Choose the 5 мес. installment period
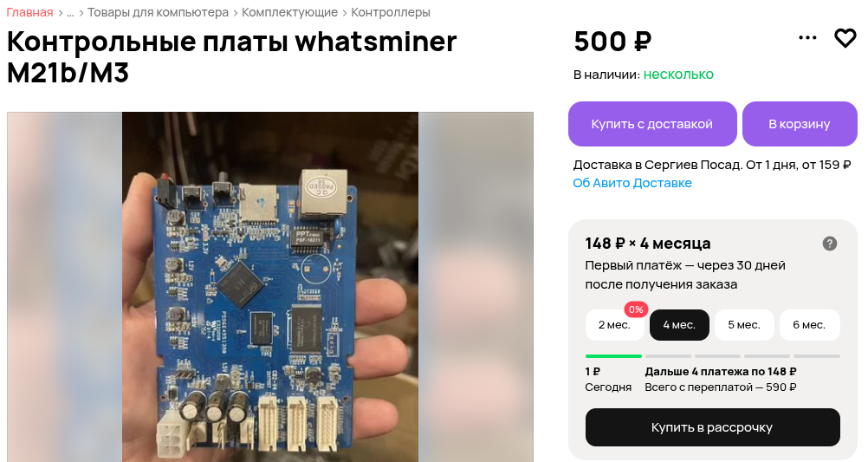 point(744,325)
